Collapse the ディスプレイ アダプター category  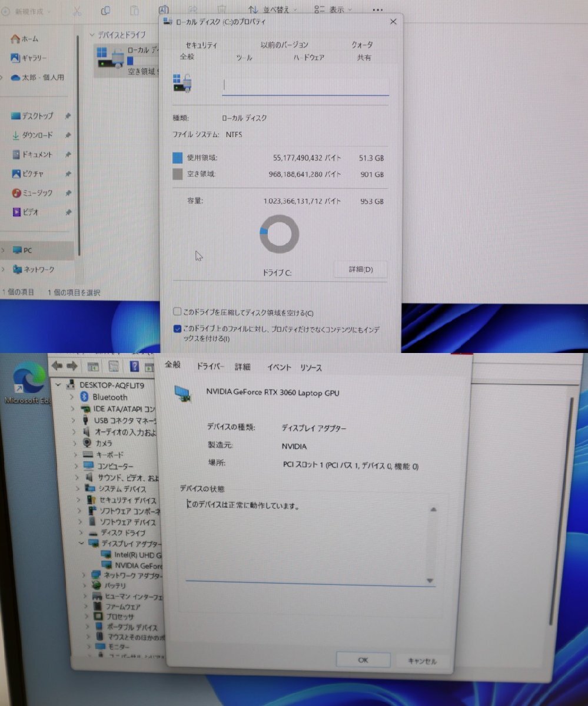click(x=81, y=544)
